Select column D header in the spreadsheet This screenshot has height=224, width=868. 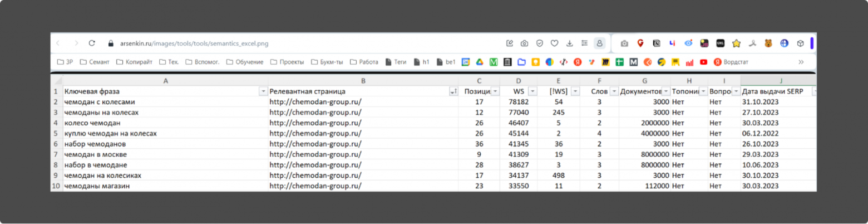tap(519, 81)
